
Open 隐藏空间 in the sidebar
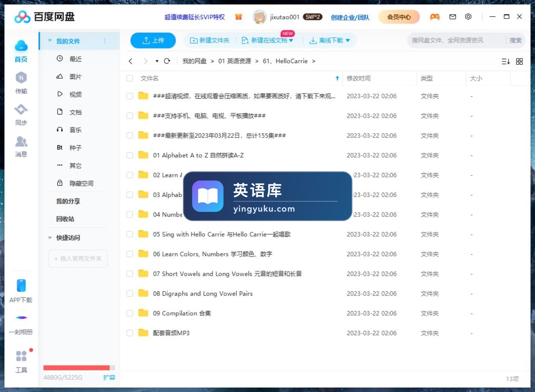pos(81,183)
